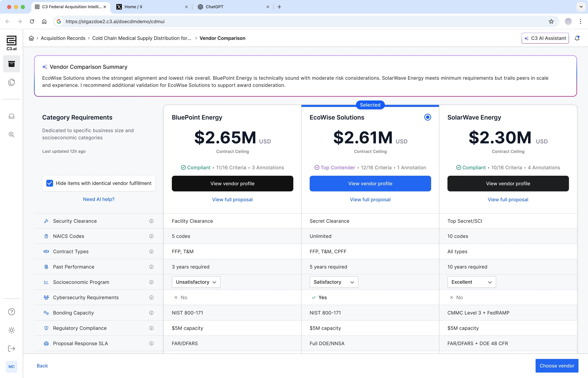Open notifications bell icon
This screenshot has width=588, height=378.
(x=577, y=38)
